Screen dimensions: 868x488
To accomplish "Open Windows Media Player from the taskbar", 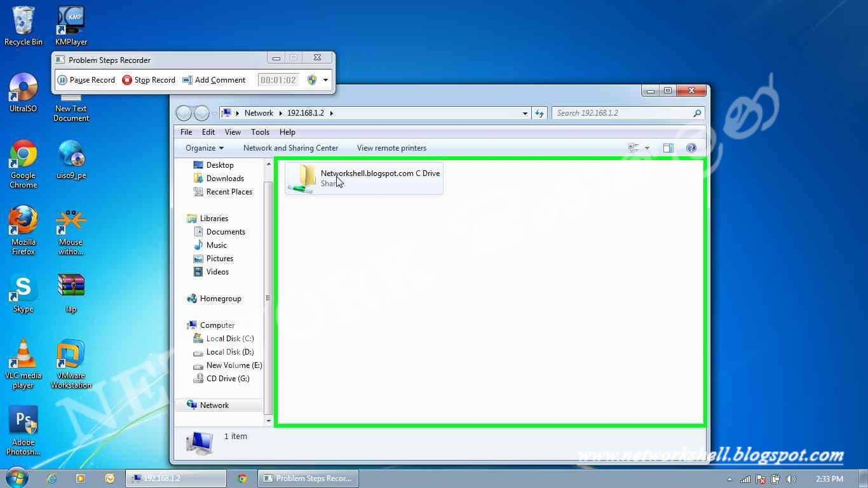I will coord(81,478).
